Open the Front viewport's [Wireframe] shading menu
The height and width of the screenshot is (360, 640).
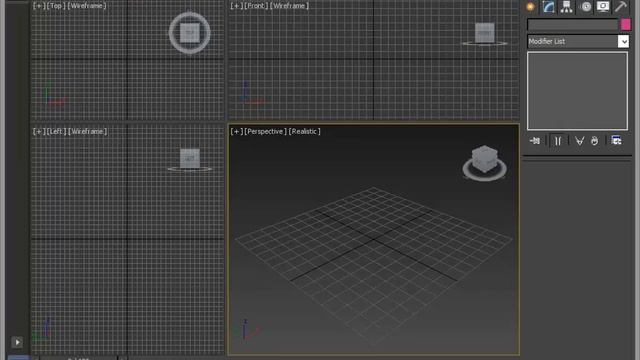(x=289, y=6)
